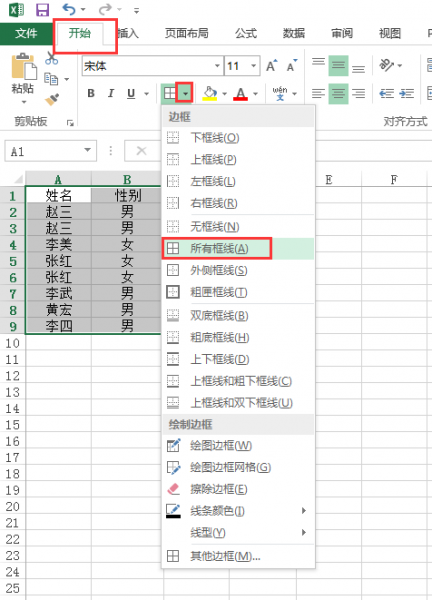Click the Format Painter brush icon
The image size is (432, 600).
tap(52, 99)
